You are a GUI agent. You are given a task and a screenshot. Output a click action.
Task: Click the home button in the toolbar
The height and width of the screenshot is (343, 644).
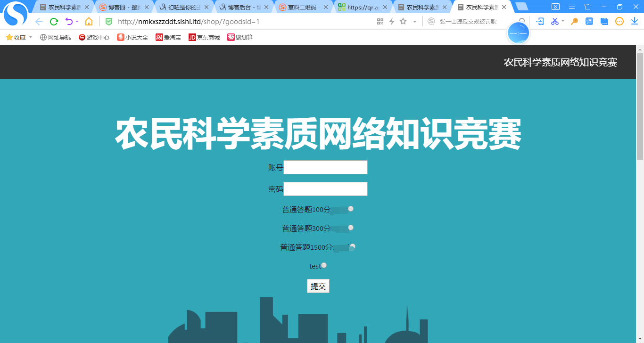pyautogui.click(x=89, y=21)
